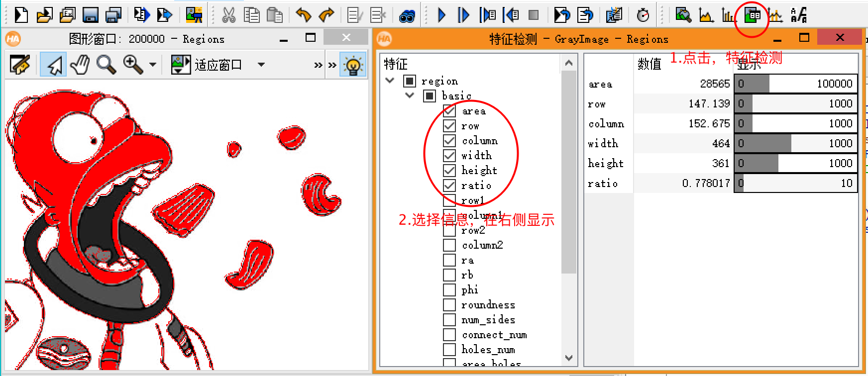The width and height of the screenshot is (868, 376).
Task: Click feature list scrollbar up arrow
Action: coord(569,63)
